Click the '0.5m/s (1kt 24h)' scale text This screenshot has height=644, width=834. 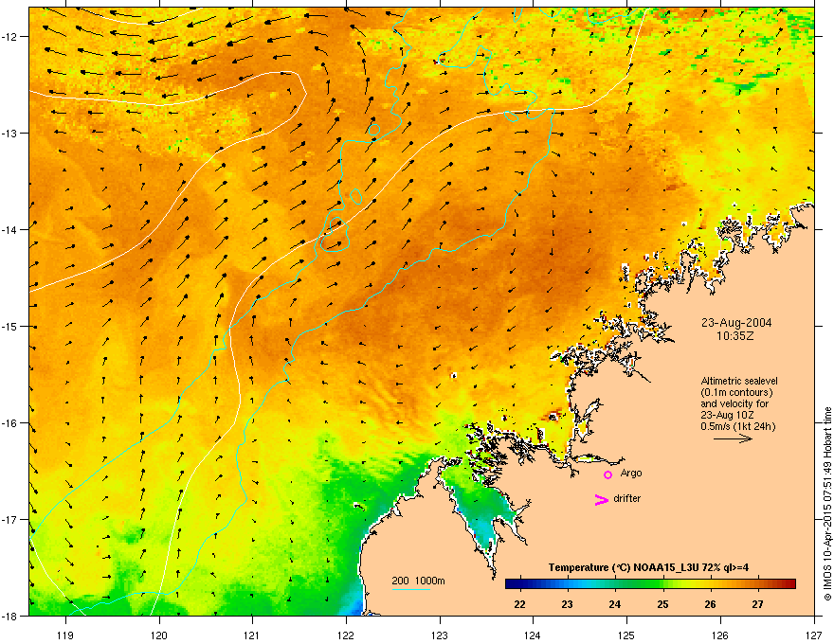tap(738, 426)
